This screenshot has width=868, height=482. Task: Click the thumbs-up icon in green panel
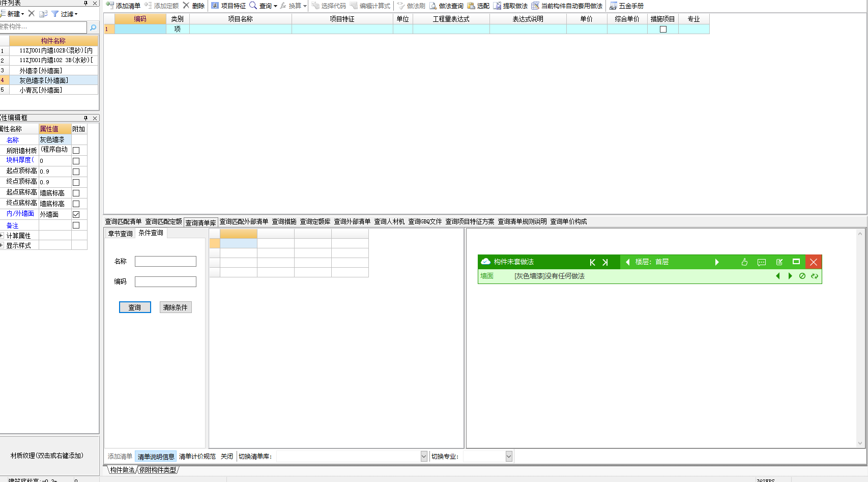click(x=744, y=262)
